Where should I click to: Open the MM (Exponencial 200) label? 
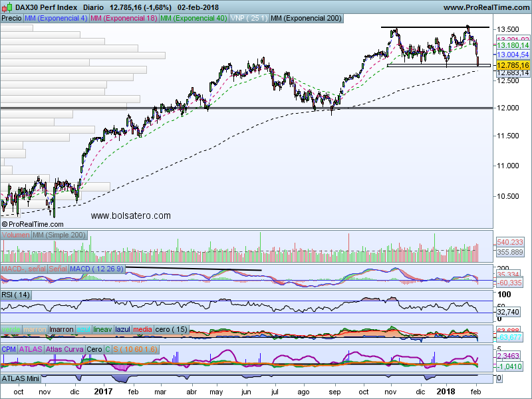pos(307,19)
